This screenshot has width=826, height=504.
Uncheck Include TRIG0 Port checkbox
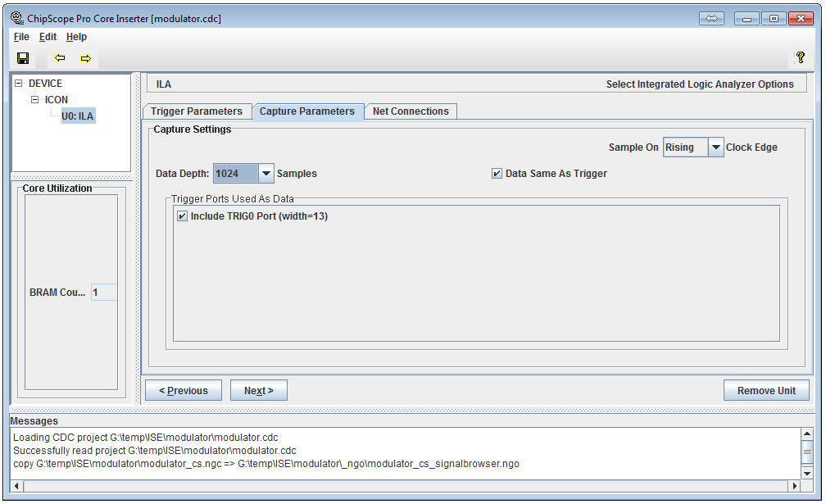[182, 216]
